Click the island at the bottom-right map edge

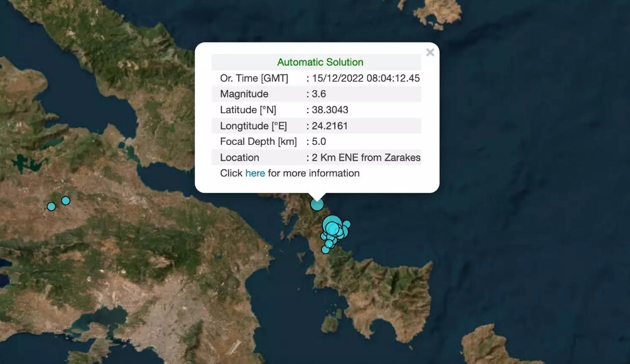484,346
